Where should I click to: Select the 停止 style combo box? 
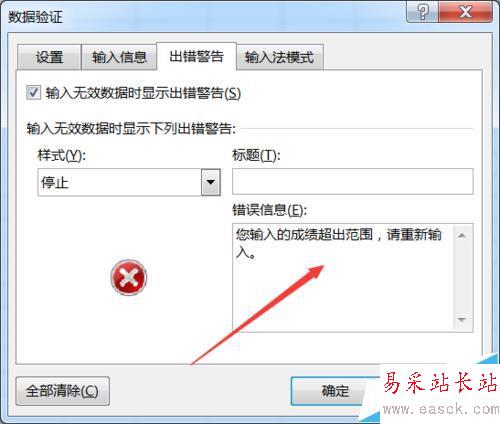click(x=129, y=182)
